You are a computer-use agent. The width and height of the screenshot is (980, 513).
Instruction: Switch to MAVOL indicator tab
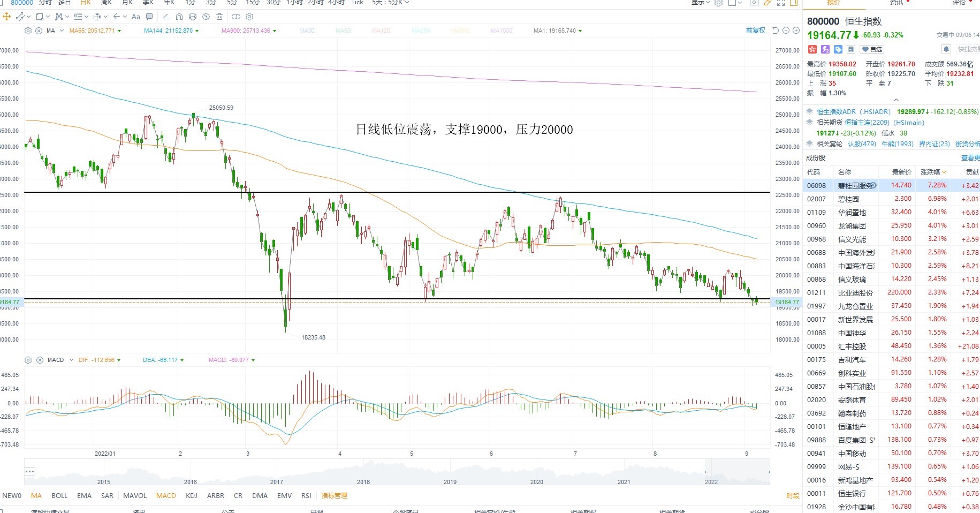tap(135, 495)
